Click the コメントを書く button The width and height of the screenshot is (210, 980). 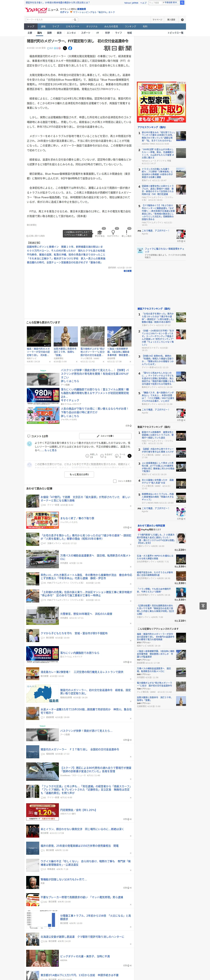click(x=105, y=436)
